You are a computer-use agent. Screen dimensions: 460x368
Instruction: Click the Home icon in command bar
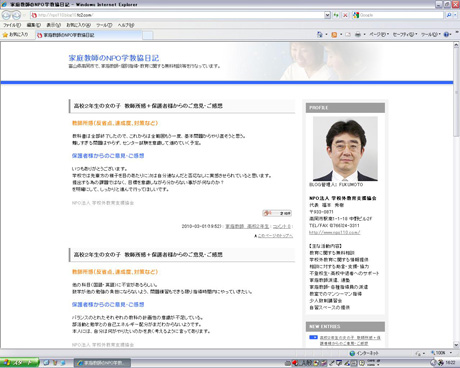click(x=320, y=34)
